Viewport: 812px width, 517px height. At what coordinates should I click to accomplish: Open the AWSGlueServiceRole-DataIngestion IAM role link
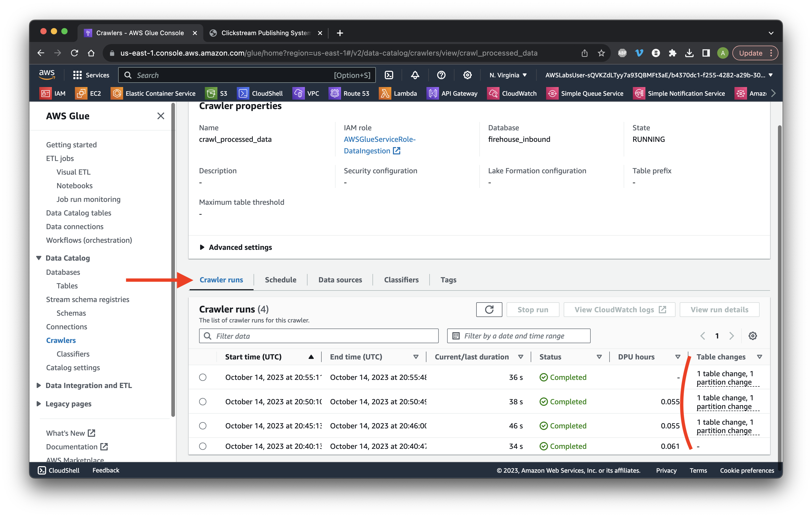coord(379,145)
